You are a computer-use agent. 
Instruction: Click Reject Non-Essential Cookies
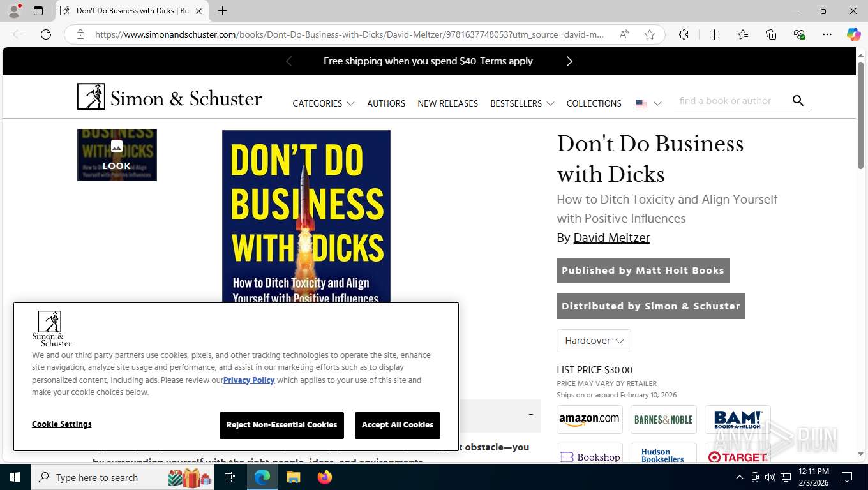coord(281,425)
